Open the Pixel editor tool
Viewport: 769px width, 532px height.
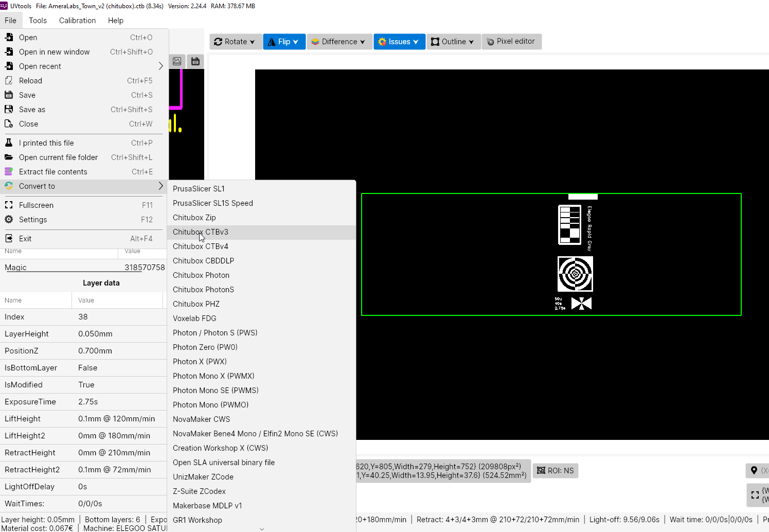511,41
